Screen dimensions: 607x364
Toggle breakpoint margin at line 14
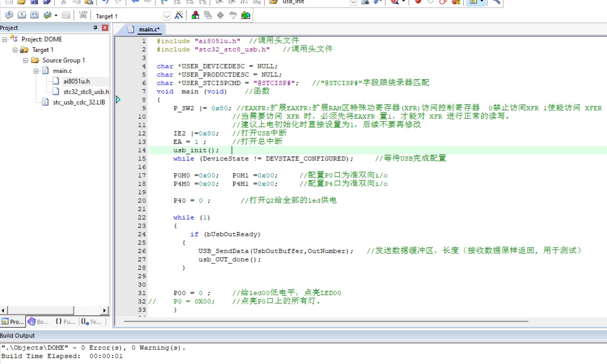(x=120, y=150)
